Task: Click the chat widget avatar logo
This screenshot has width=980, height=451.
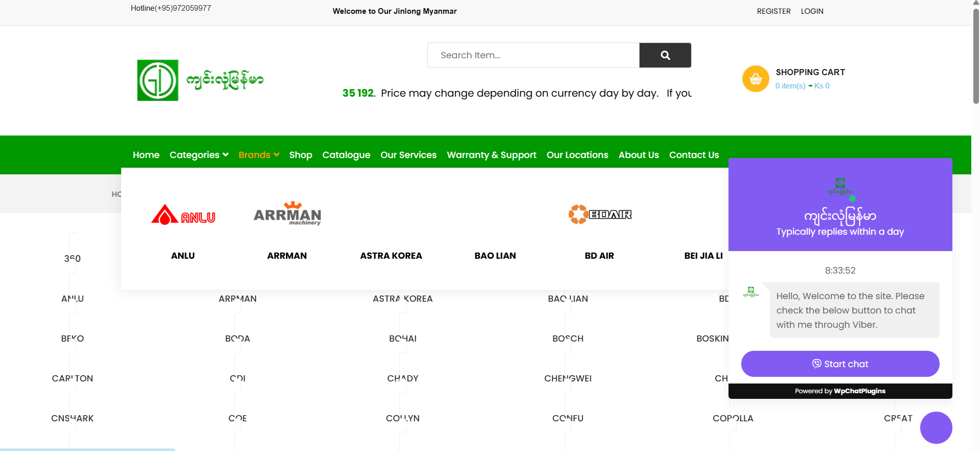Action: (840, 187)
